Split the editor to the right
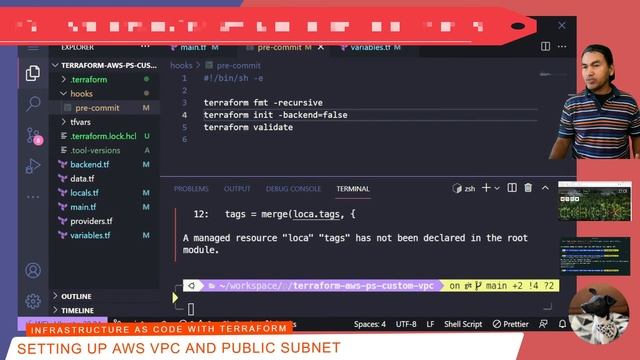 (545, 47)
